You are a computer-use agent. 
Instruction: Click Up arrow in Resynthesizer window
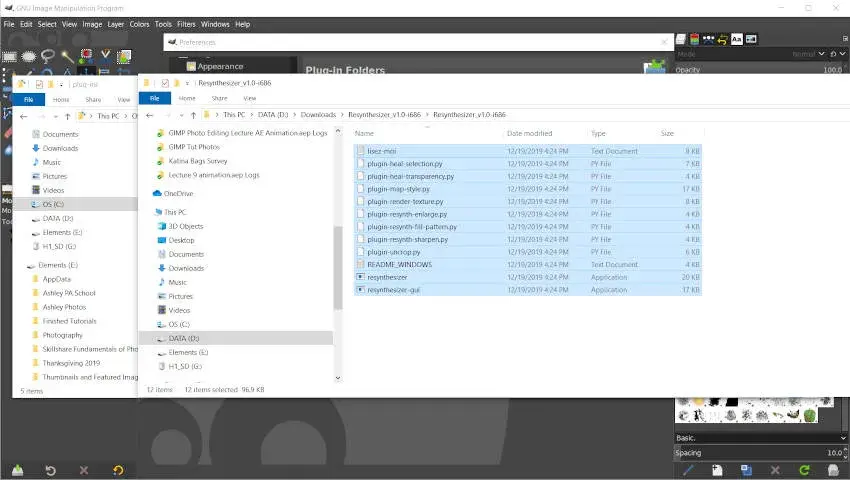tap(193, 115)
